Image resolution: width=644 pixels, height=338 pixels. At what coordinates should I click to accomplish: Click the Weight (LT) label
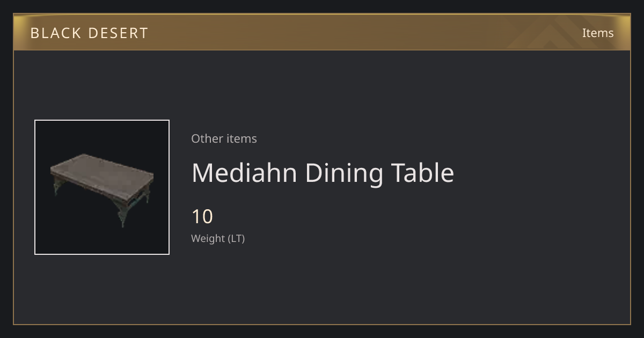point(218,238)
